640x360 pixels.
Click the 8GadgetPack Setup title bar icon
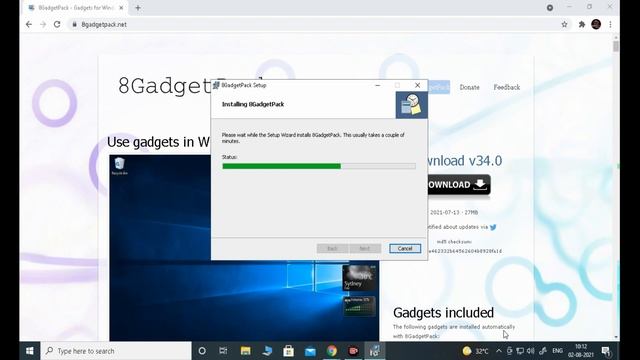tap(216, 85)
